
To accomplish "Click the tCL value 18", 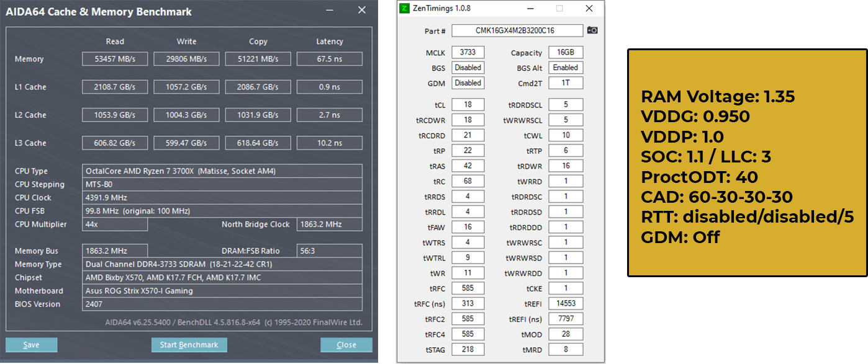I will (x=468, y=104).
